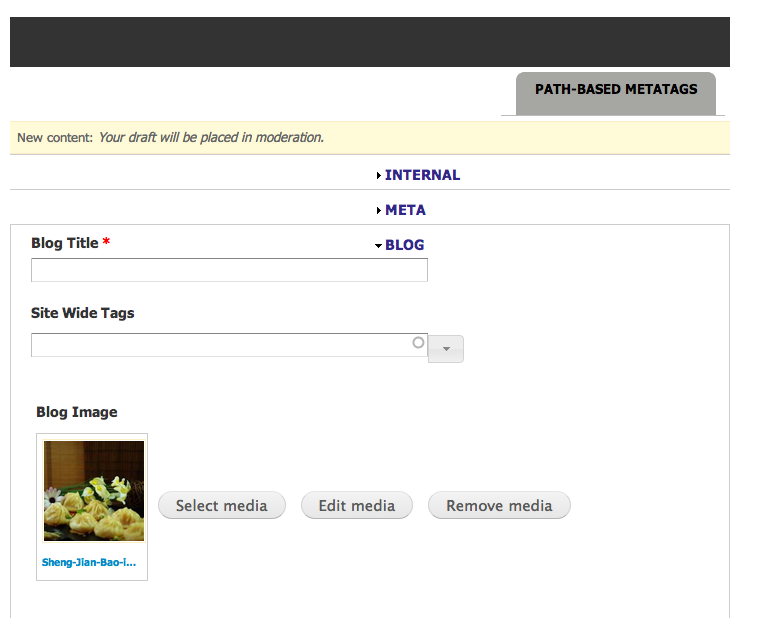Image resolution: width=768 pixels, height=618 pixels.
Task: Click the Blog Title label
Action: [65, 243]
